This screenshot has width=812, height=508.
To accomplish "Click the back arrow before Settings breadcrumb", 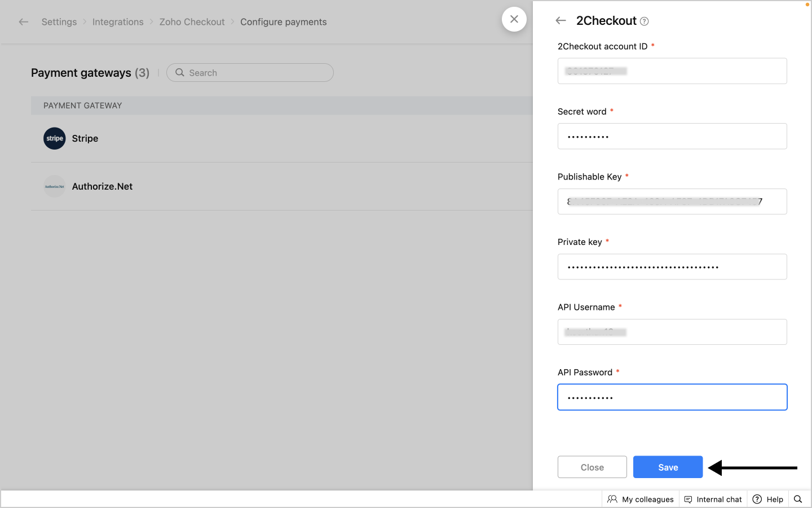I will point(23,22).
